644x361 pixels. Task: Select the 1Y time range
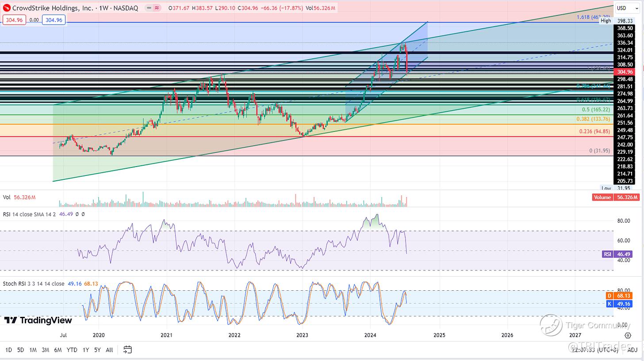point(86,350)
